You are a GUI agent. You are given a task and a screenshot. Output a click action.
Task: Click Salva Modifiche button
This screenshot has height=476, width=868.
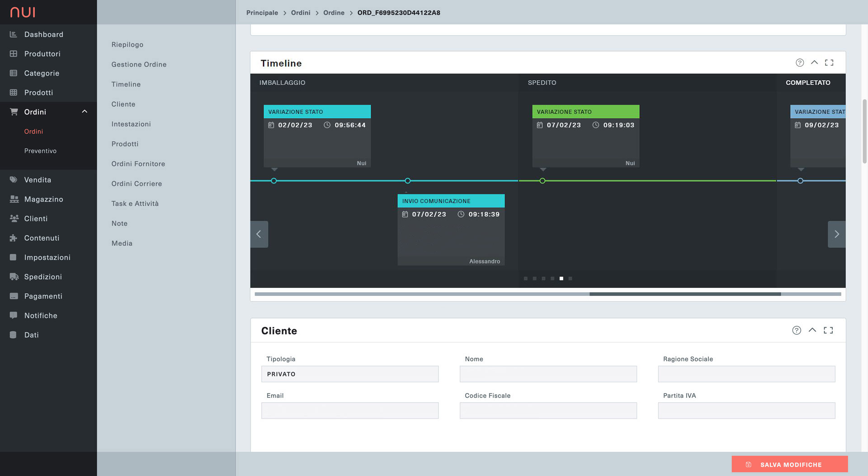789,464
